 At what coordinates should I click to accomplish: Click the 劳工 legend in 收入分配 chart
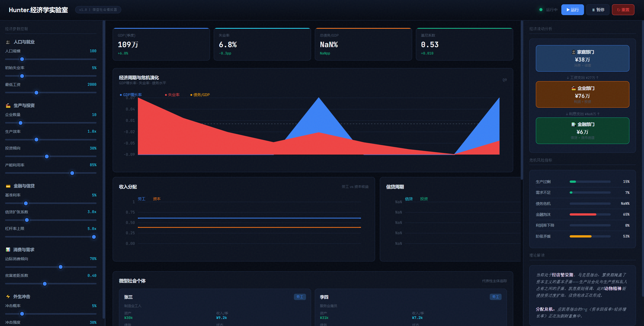coord(141,199)
